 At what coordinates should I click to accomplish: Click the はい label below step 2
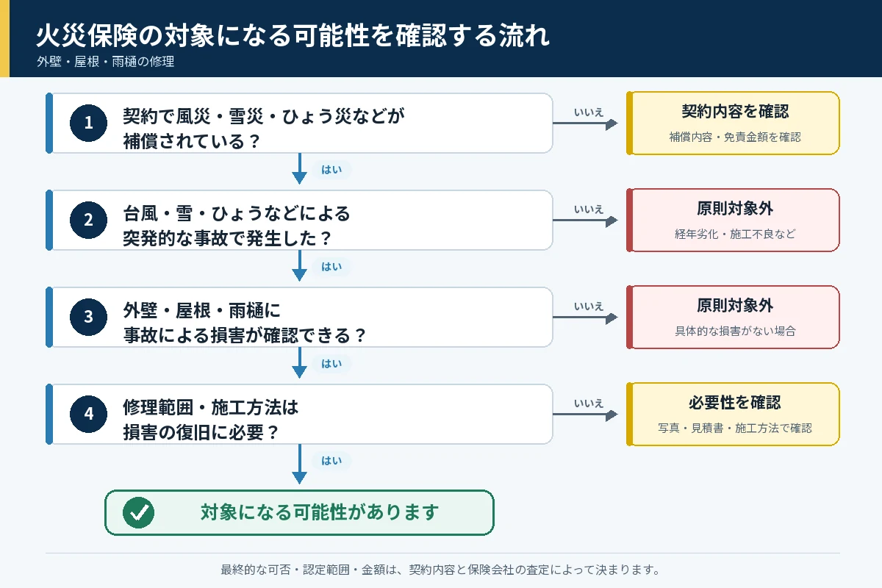331,267
